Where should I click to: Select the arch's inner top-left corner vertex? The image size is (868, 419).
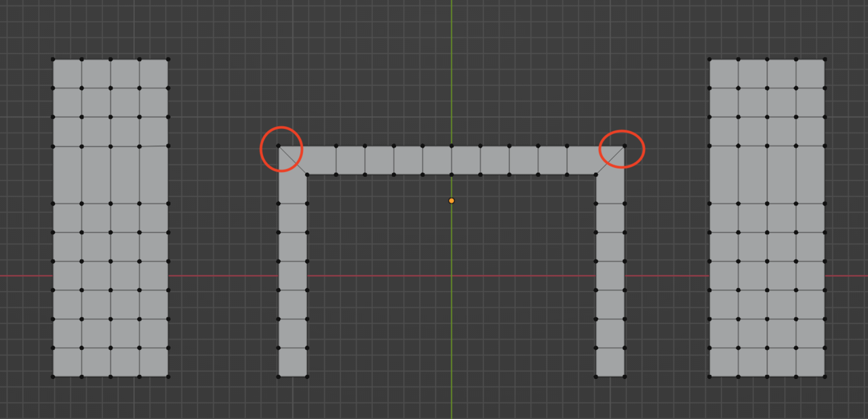pos(307,175)
